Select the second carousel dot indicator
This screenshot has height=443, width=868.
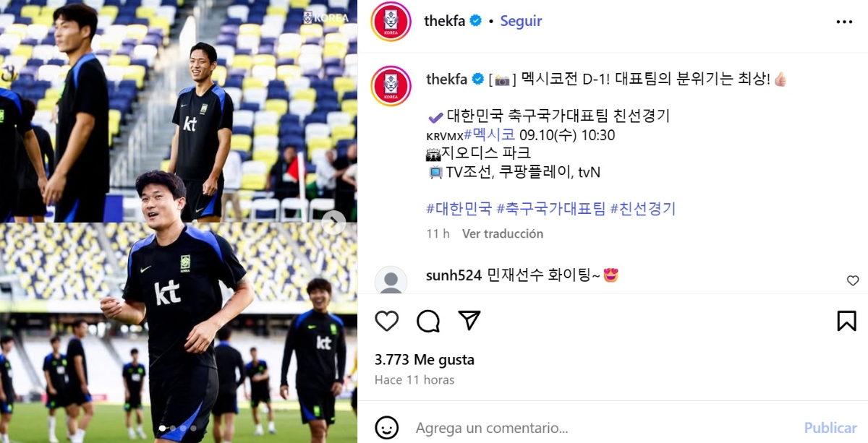click(x=172, y=429)
